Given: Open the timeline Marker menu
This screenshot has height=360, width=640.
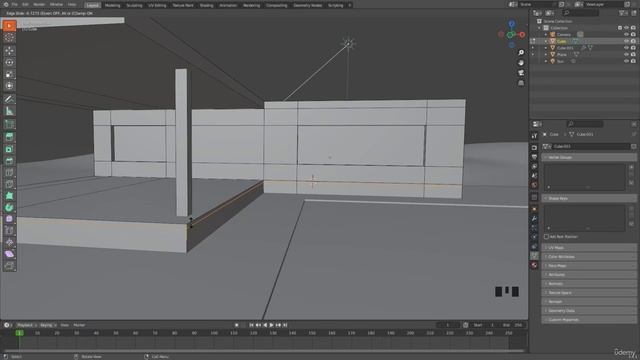Looking at the screenshot, I should 79,325.
